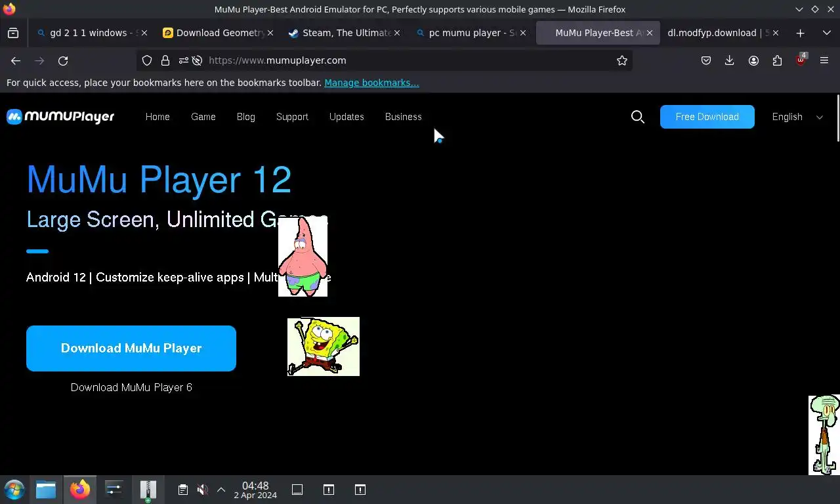Screen dimensions: 840x504
Task: Open the taskbar clock showing 04:48
Action: tap(255, 490)
